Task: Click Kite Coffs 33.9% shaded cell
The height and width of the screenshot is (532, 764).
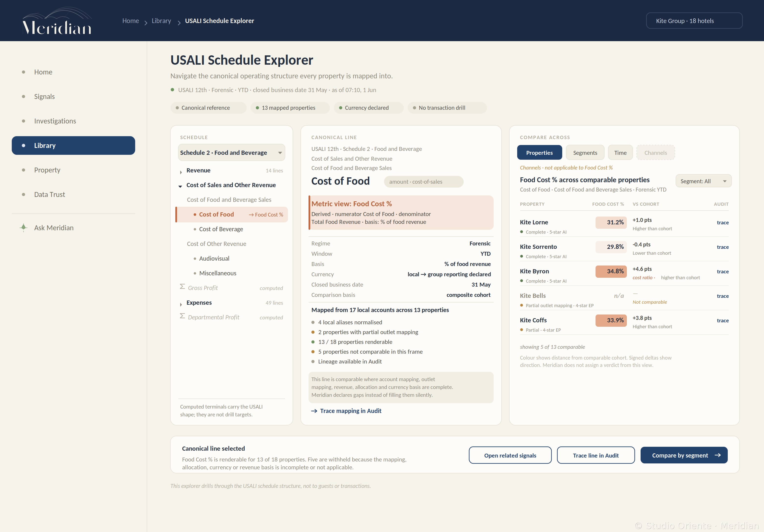Action: pos(611,320)
